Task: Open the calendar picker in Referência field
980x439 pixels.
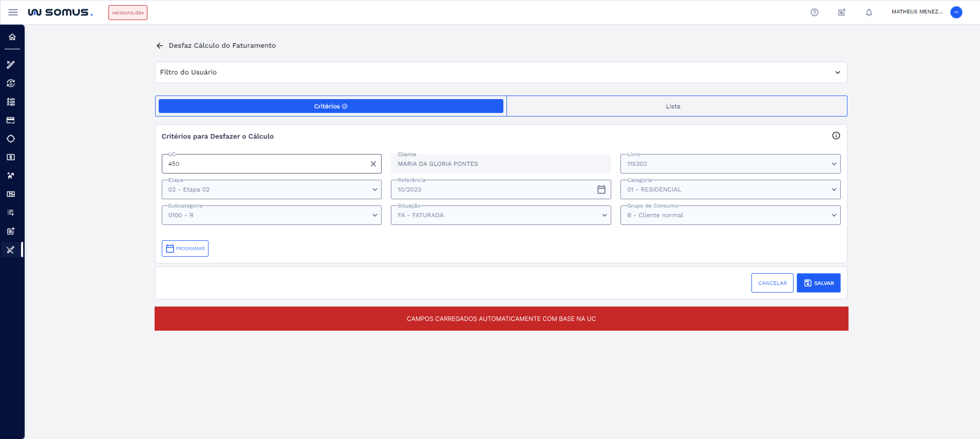Action: coord(601,189)
